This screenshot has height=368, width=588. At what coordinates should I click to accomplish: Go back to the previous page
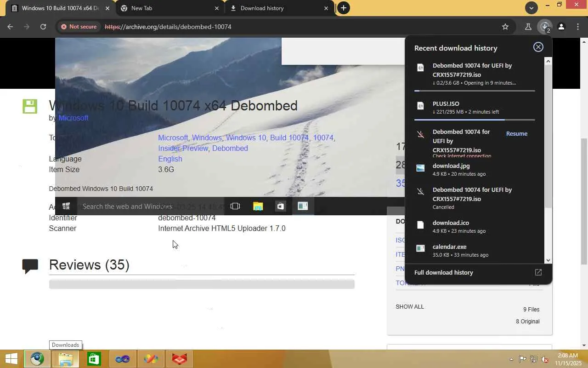pyautogui.click(x=10, y=27)
